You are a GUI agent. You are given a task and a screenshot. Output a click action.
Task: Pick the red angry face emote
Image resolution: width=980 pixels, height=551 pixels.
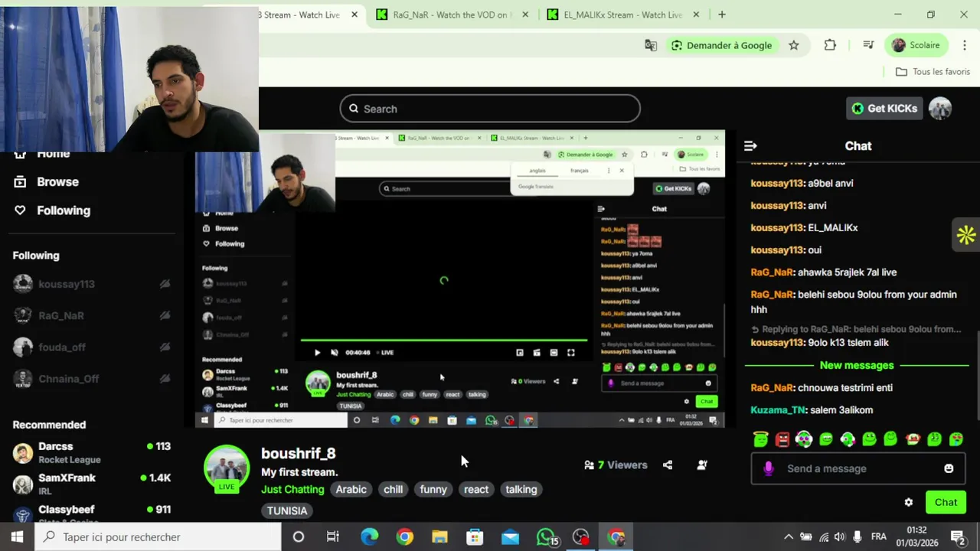(x=782, y=439)
